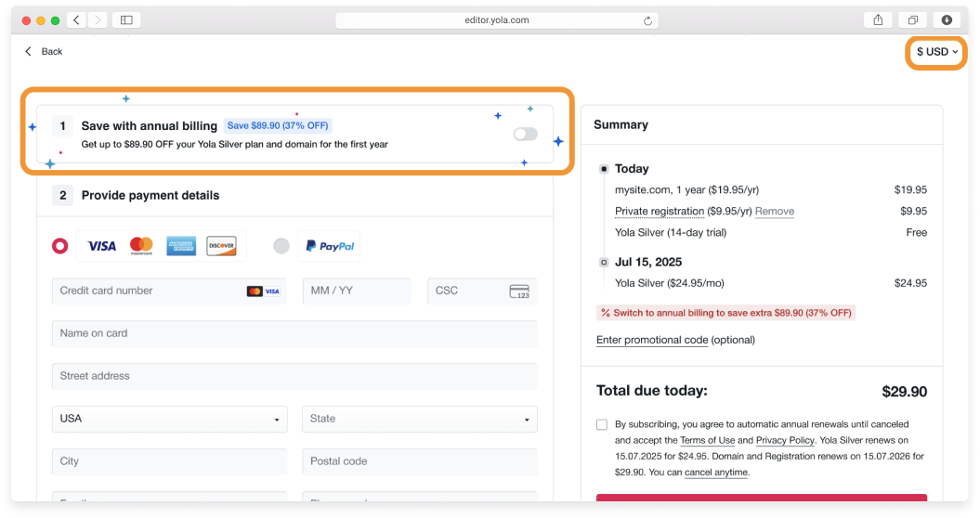Click the Safari show tabs icon

[x=912, y=19]
